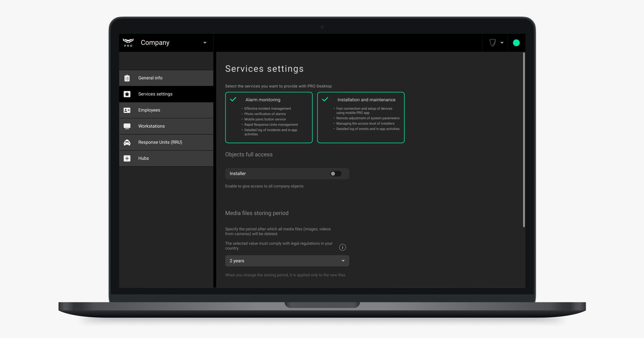Click the green status indicator circle
The height and width of the screenshot is (338, 644).
(516, 43)
